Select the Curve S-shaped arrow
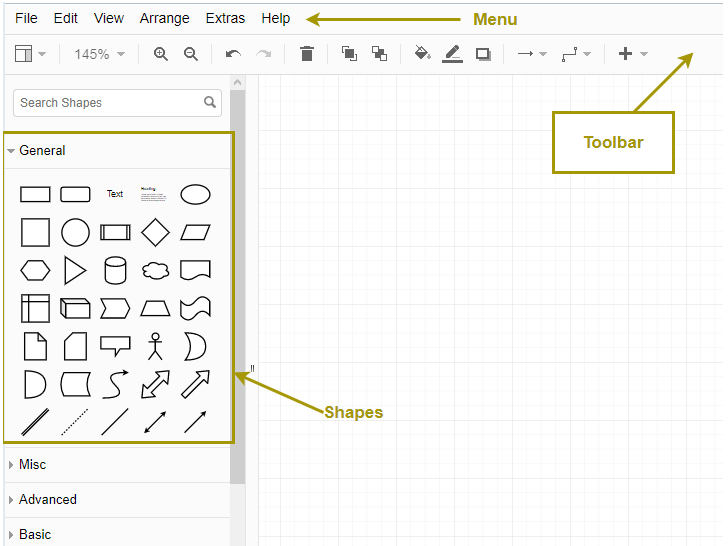 pyautogui.click(x=115, y=384)
